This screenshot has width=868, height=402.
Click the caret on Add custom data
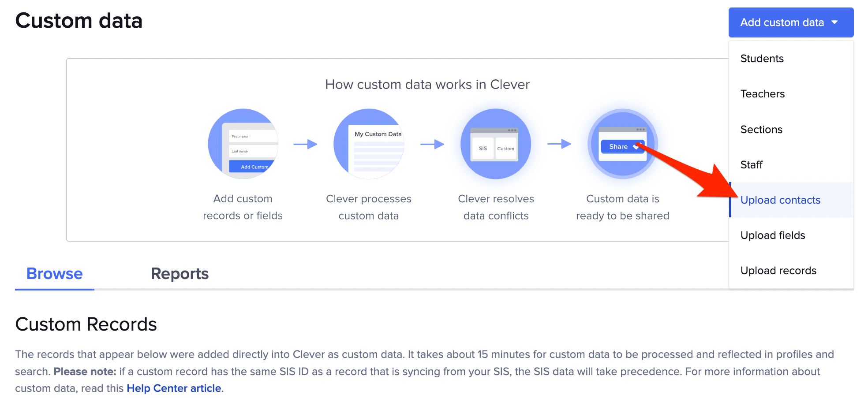[x=835, y=22]
